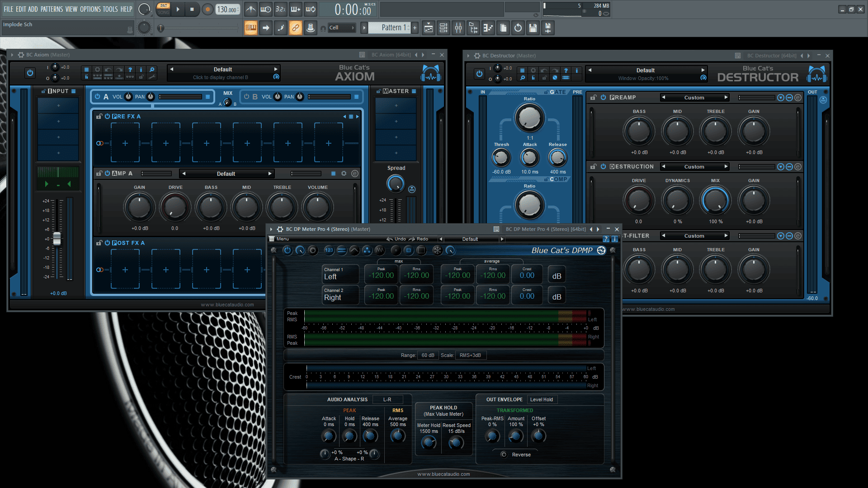Click the gear settings icon in DPMP toolbar
Screen dimensions: 868x488
tap(312, 250)
